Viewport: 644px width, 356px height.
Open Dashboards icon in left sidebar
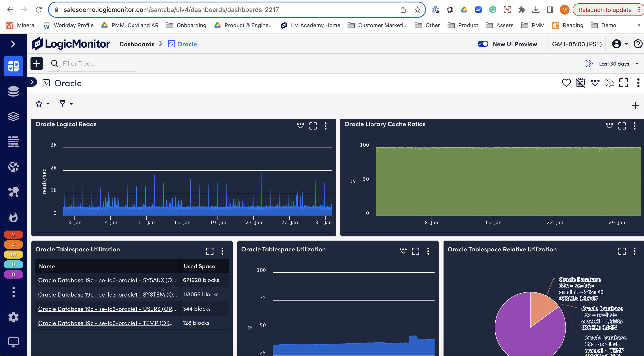tap(13, 66)
